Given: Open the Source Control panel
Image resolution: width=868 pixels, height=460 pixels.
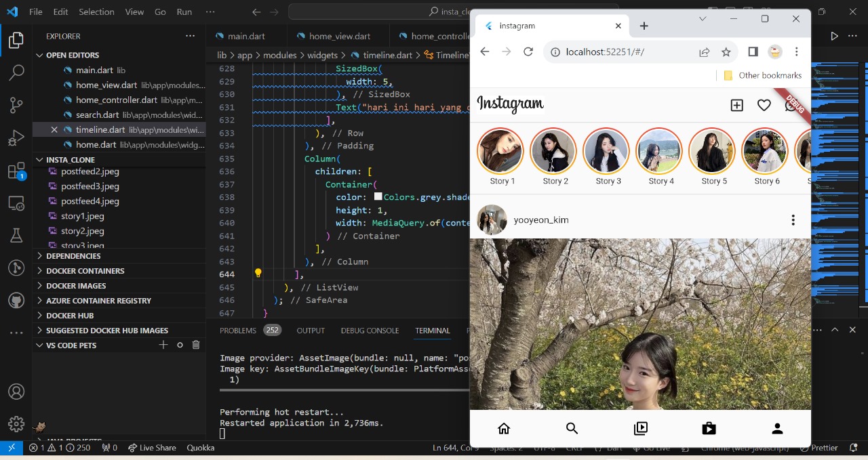Looking at the screenshot, I should 16,105.
